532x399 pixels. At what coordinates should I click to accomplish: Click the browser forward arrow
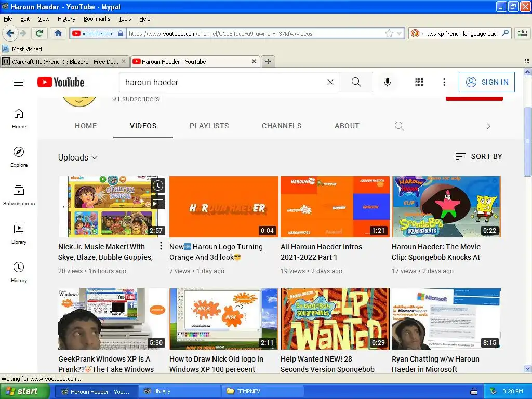(x=23, y=33)
